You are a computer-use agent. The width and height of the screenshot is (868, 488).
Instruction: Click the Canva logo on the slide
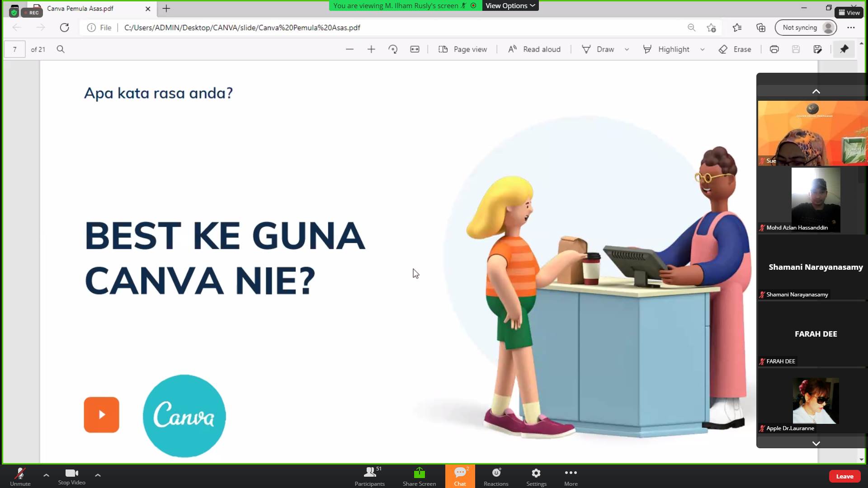(184, 416)
